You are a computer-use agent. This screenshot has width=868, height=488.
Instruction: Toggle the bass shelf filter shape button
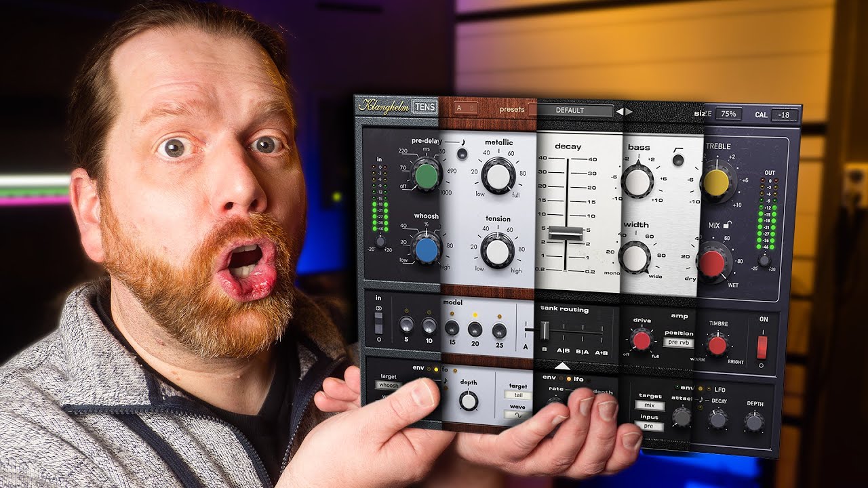point(677,159)
